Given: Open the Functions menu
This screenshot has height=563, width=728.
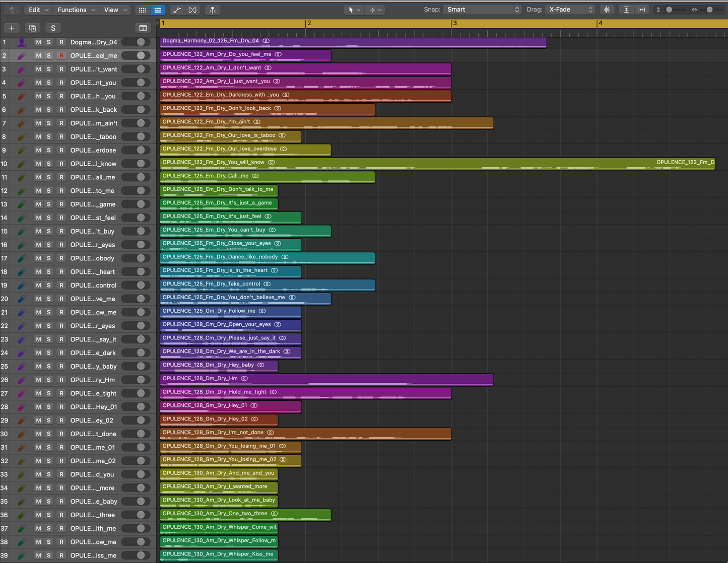Looking at the screenshot, I should [76, 10].
